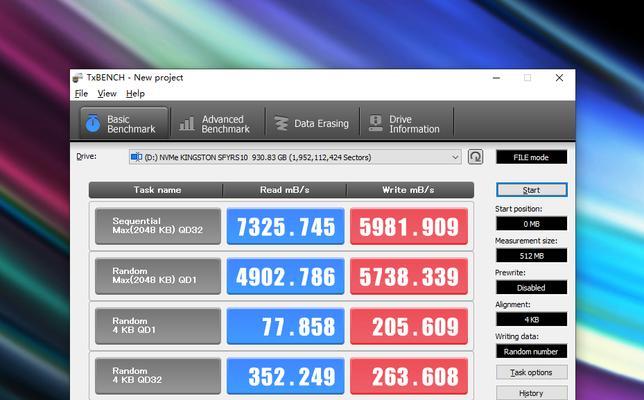The image size is (644, 400).
Task: Select the Sequential Max(2048 KB) QD32 task
Action: (158, 226)
